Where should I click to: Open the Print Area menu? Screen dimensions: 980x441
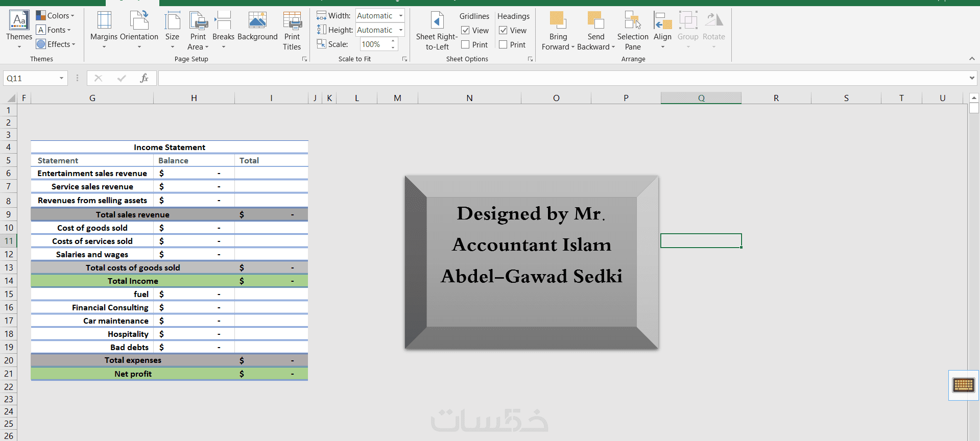[x=198, y=30]
